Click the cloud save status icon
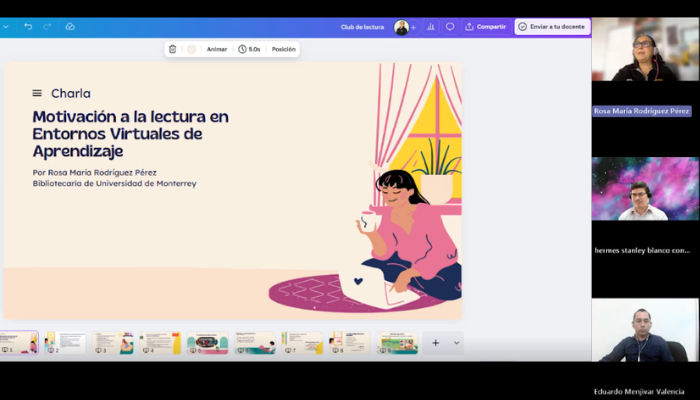Viewport: 700px width, 400px height. [x=70, y=26]
